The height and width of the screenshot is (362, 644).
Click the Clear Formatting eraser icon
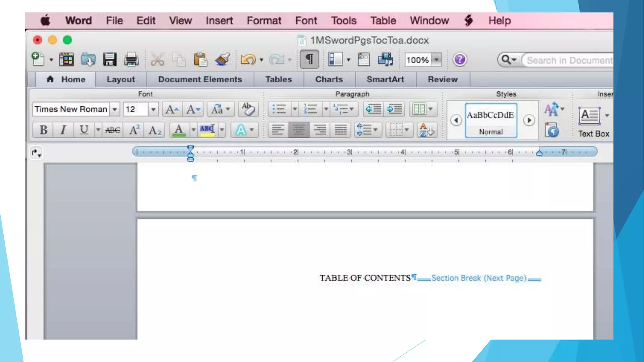[x=248, y=109]
